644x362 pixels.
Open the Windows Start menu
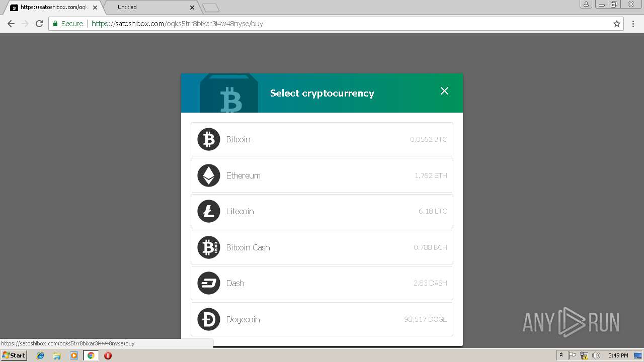14,355
